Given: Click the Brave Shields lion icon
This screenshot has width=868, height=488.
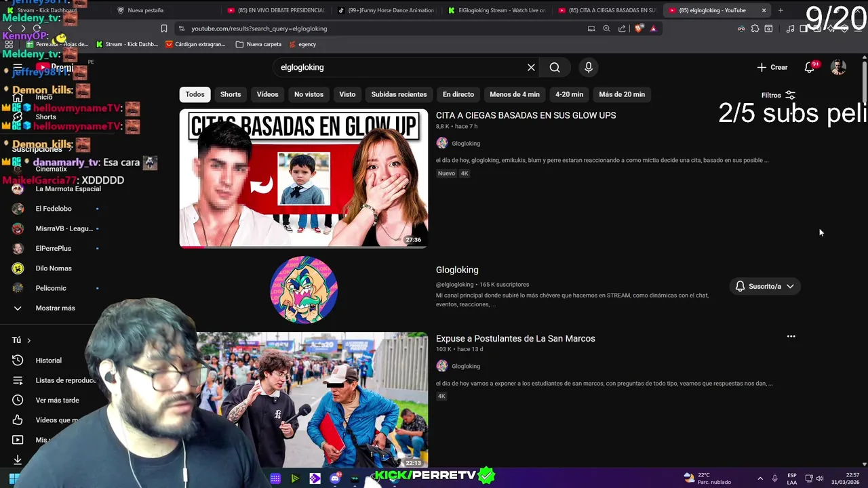Looking at the screenshot, I should click(x=638, y=28).
